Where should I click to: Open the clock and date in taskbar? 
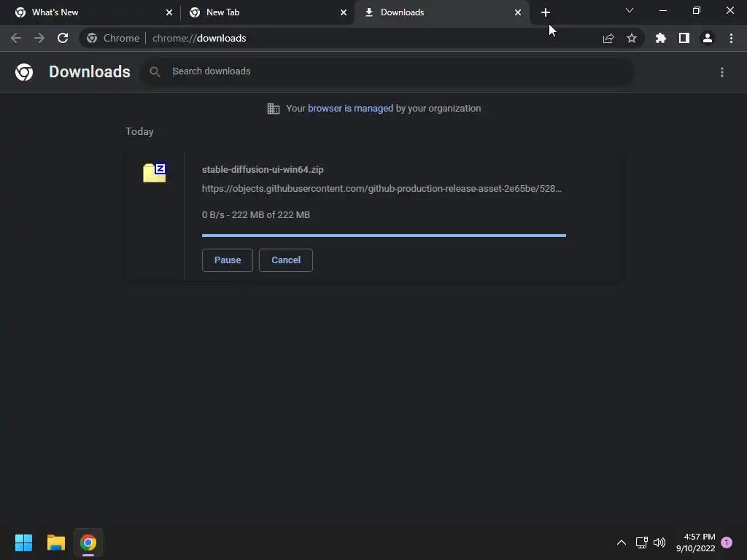point(695,542)
